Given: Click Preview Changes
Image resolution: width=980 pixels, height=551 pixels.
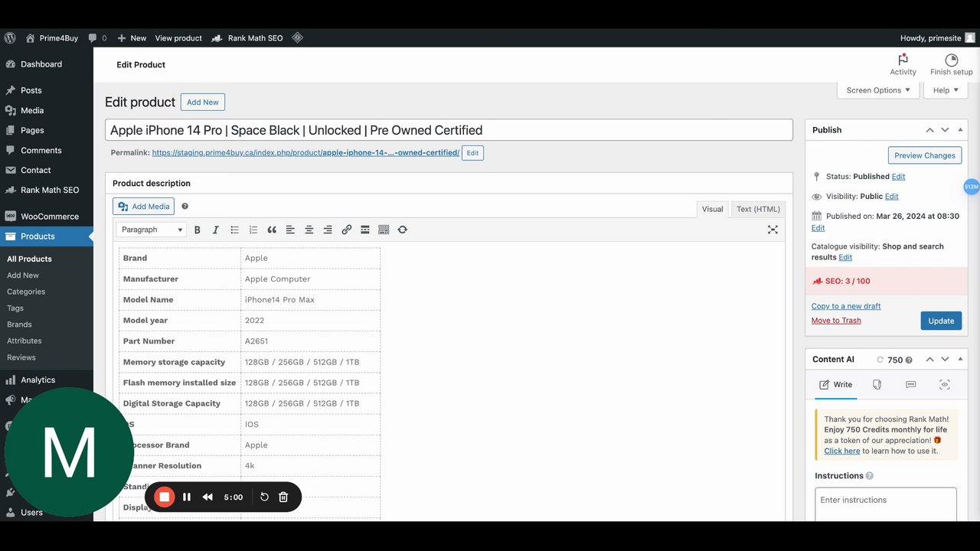Looking at the screenshot, I should pyautogui.click(x=925, y=155).
